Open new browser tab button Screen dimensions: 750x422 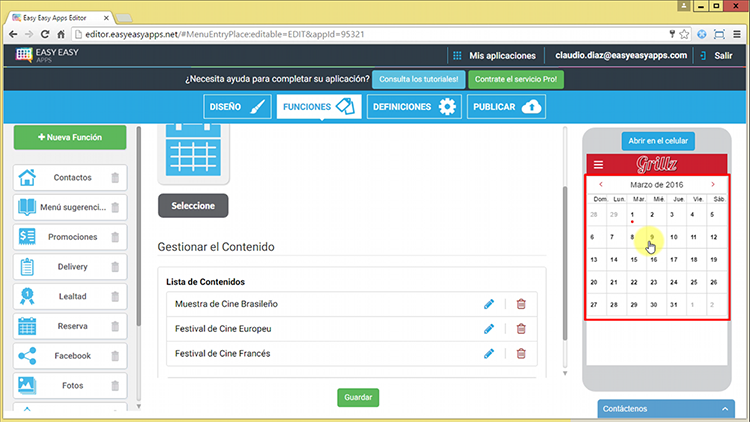pos(123,18)
